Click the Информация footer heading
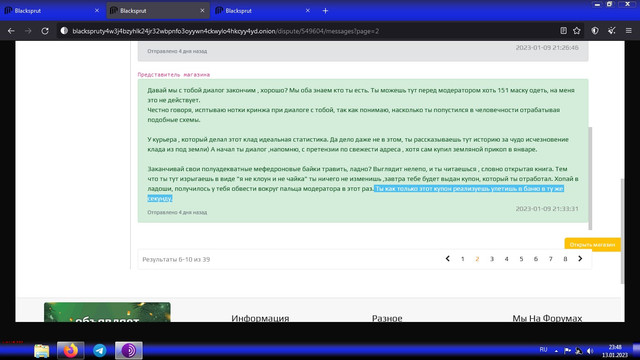Viewport: 640px width, 360px height. coord(260,318)
